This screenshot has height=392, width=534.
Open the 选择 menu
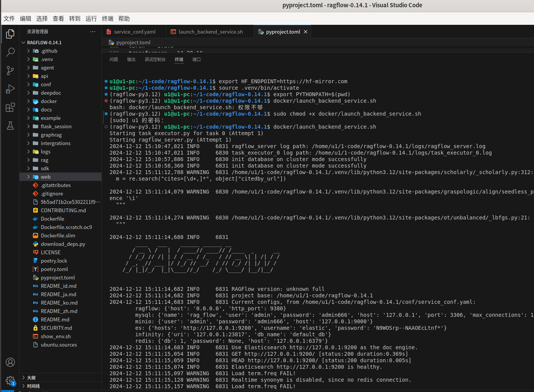click(x=42, y=18)
